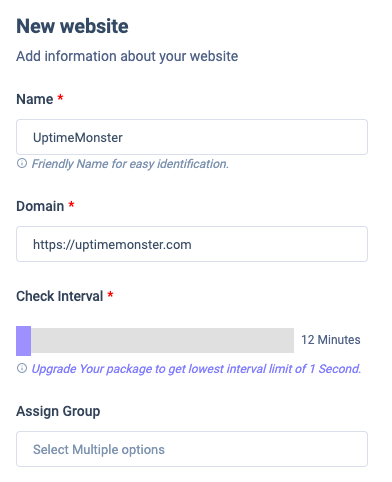Screen dimensions: 392x482
Task: Open the Assign Group multi-select dropdown
Action: click(x=192, y=449)
